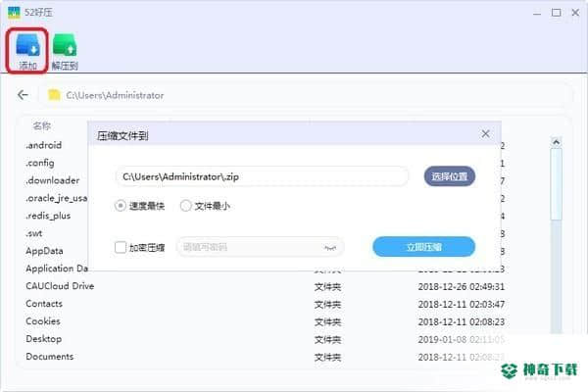Click the 添加 (Add) archive icon
The width and height of the screenshot is (588, 392).
pyautogui.click(x=27, y=50)
